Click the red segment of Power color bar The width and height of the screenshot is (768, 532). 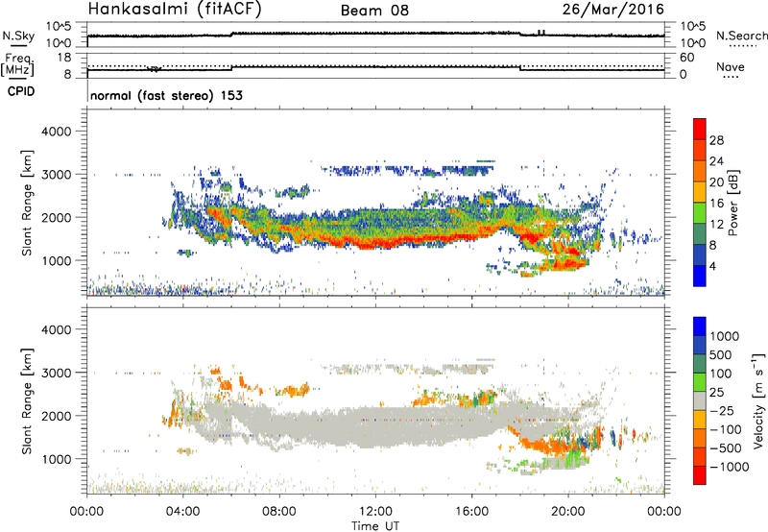point(700,130)
